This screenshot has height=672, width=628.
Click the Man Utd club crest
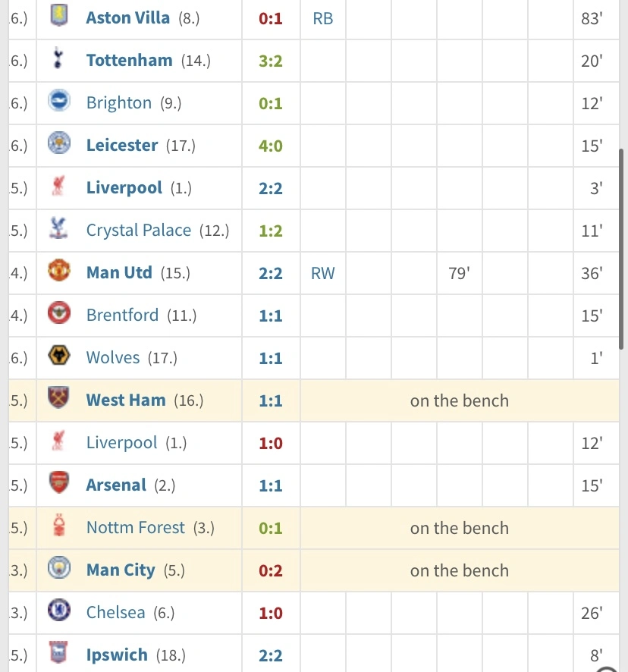[59, 272]
